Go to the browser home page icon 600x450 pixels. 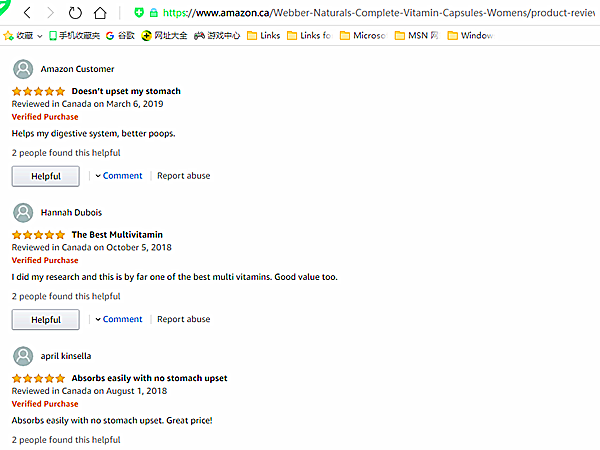[100, 13]
